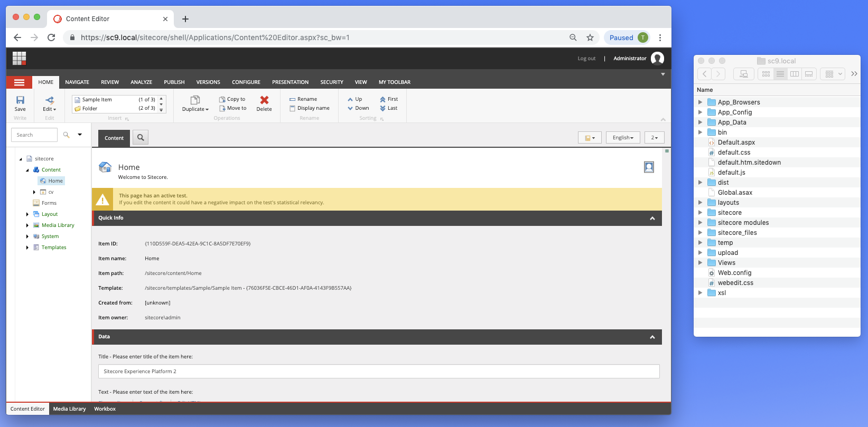Click the tree Search input field
The height and width of the screenshot is (427, 868).
(x=34, y=135)
